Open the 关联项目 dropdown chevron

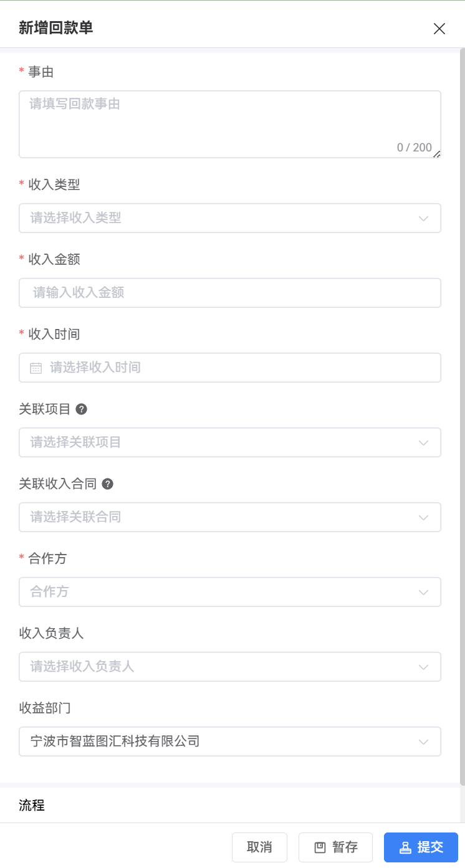pos(424,442)
